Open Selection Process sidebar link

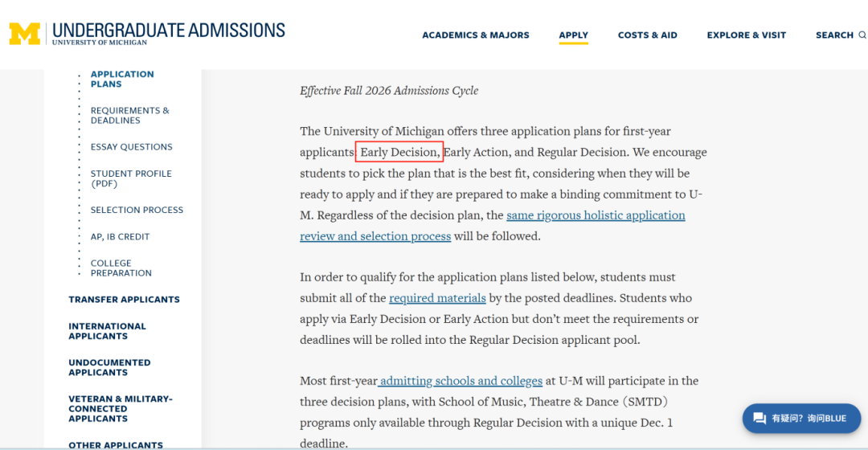coord(137,210)
